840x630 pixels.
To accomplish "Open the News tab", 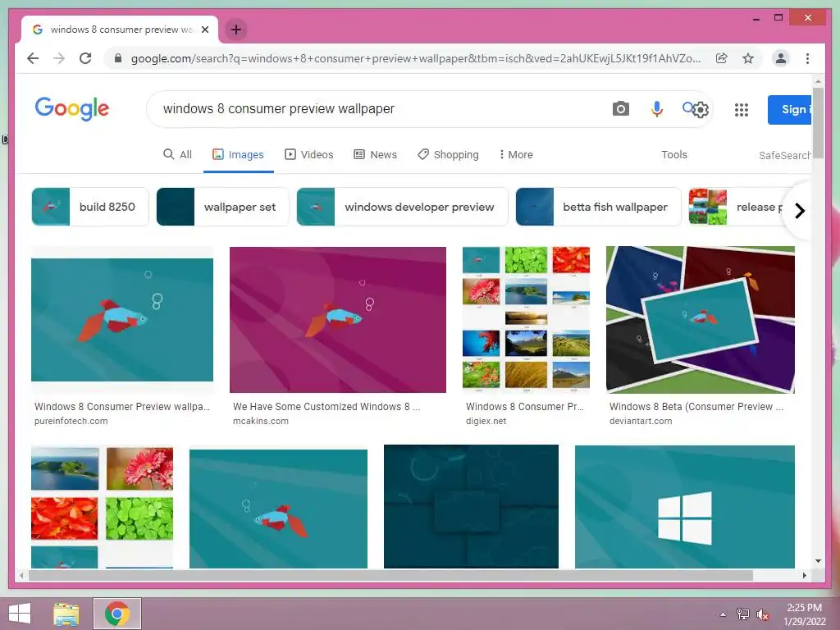I will [375, 154].
